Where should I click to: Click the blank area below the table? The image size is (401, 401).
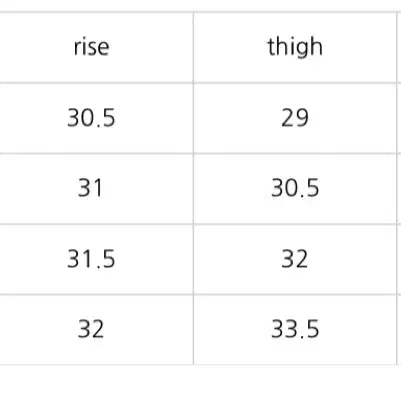tap(200, 383)
